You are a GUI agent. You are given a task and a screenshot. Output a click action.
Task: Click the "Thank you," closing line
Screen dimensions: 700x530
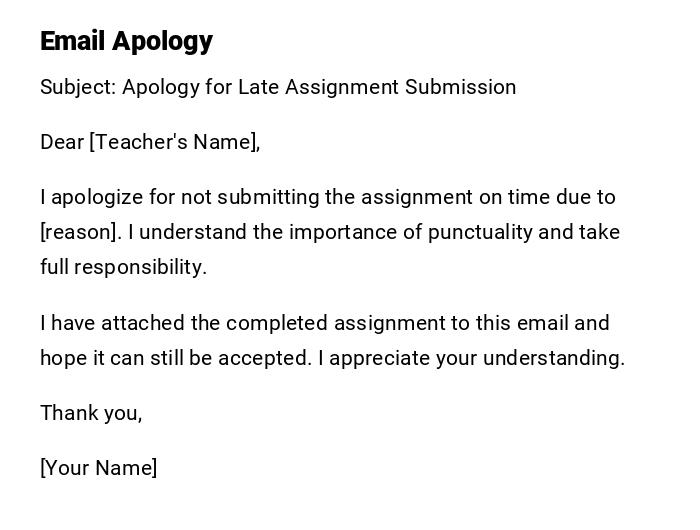[91, 413]
